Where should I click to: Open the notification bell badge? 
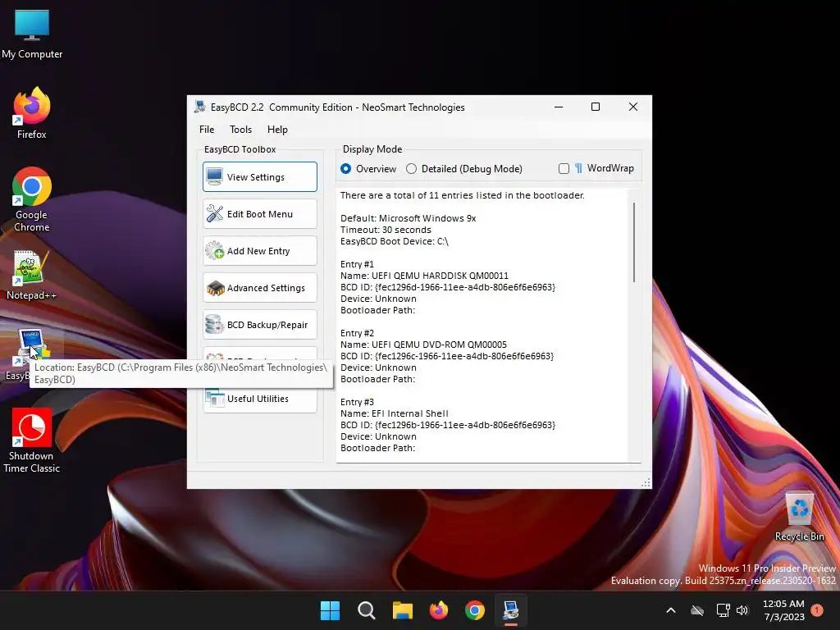817,610
